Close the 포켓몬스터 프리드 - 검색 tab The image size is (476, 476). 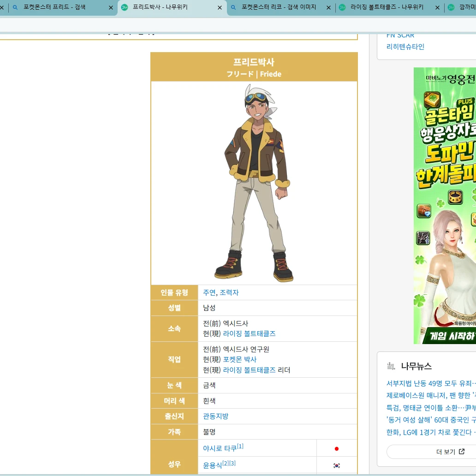111,7
